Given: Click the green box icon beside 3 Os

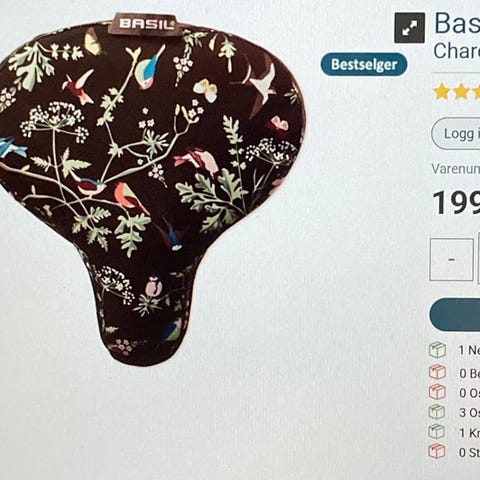Looking at the screenshot, I should pyautogui.click(x=437, y=412).
